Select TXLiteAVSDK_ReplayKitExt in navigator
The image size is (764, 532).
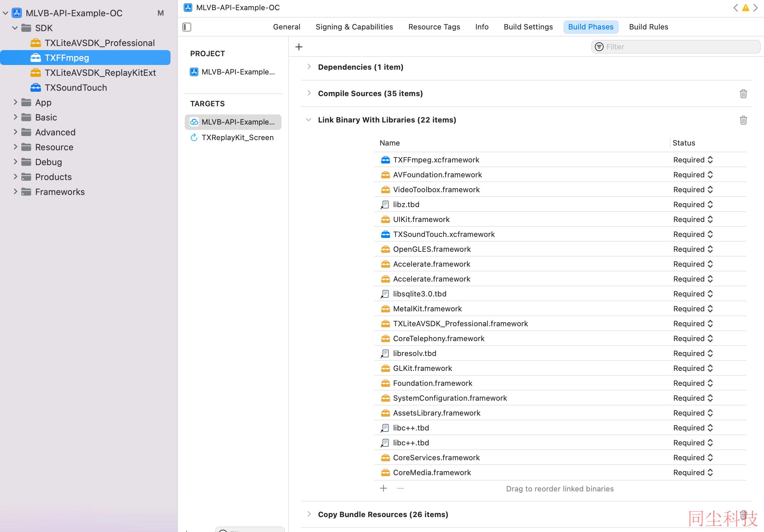point(93,73)
